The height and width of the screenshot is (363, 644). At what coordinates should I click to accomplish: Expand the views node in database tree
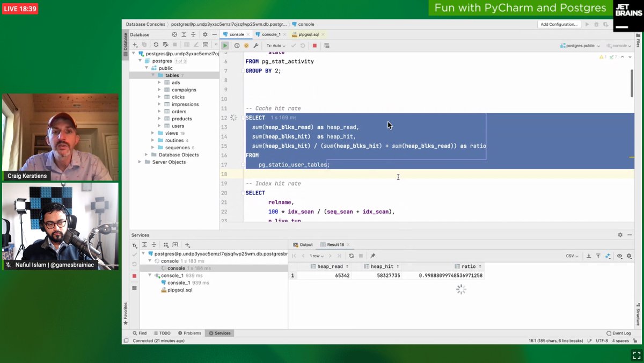153,133
